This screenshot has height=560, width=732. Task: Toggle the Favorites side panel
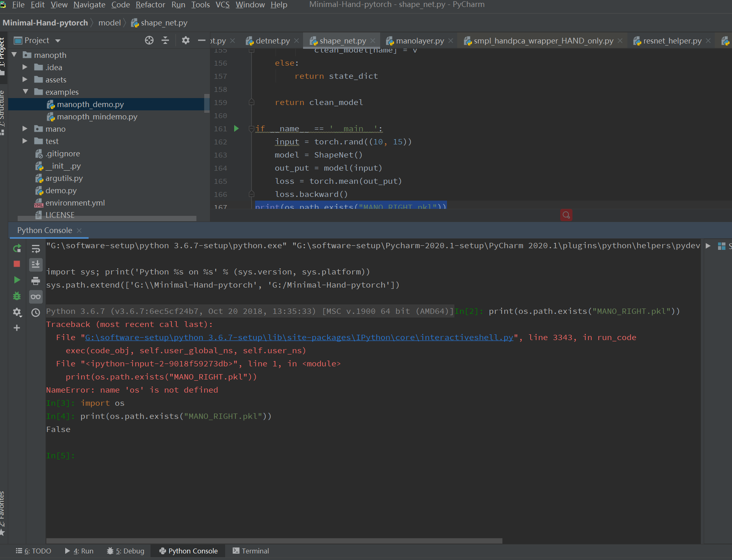(3, 514)
